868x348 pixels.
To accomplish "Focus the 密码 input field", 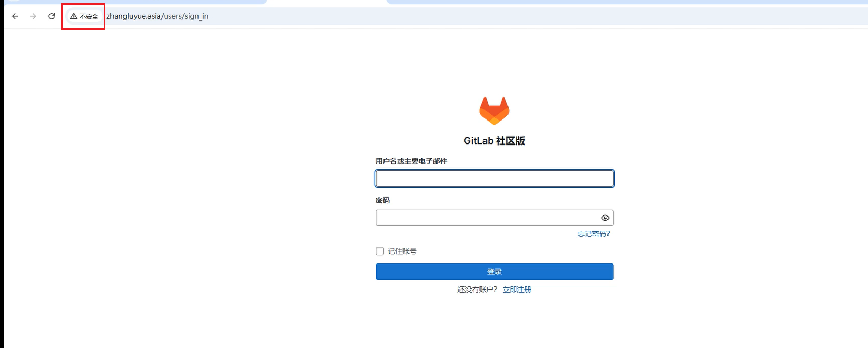I will click(x=494, y=218).
